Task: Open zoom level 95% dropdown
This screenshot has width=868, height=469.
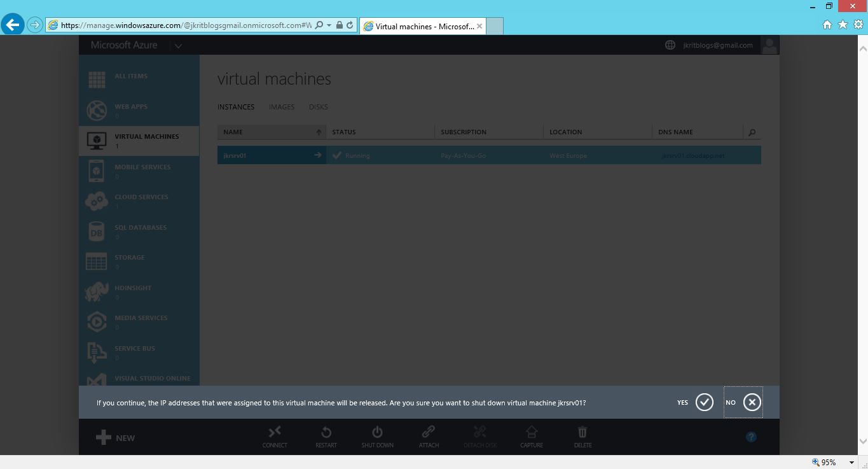Action: 851,463
